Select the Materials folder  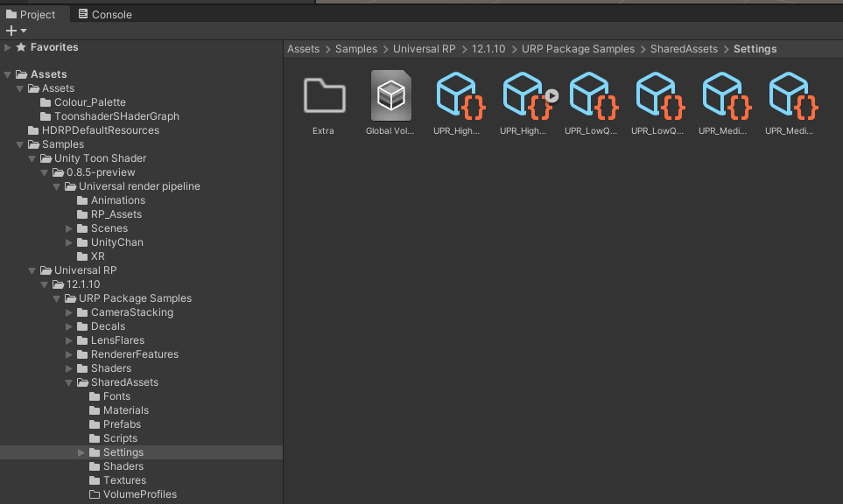(x=119, y=410)
